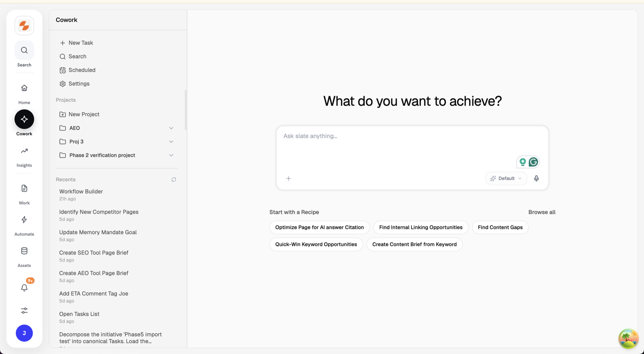Click the plus attach icon in prompt box
The height and width of the screenshot is (354, 644).
(289, 178)
